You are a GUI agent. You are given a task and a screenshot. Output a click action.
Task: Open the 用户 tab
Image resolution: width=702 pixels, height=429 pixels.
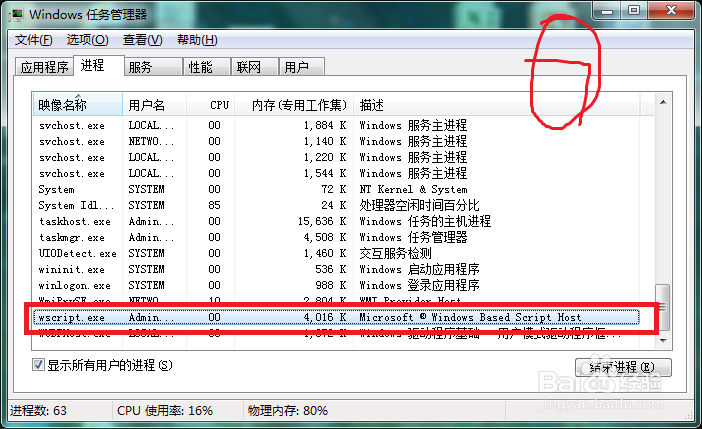point(301,67)
